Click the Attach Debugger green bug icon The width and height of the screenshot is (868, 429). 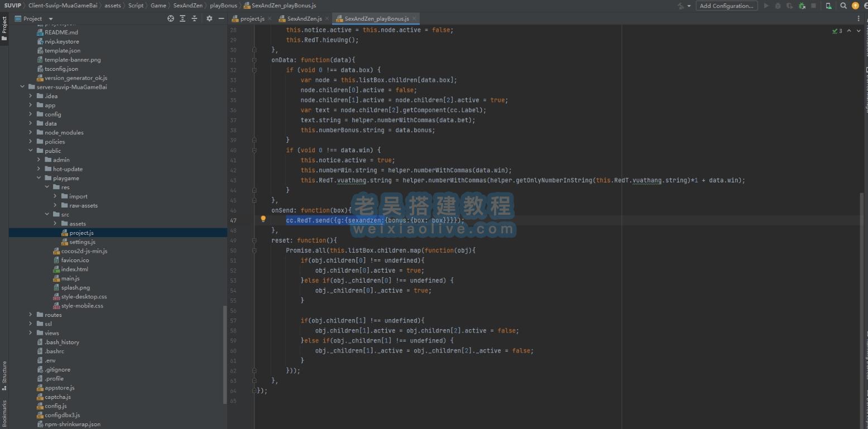coord(802,6)
